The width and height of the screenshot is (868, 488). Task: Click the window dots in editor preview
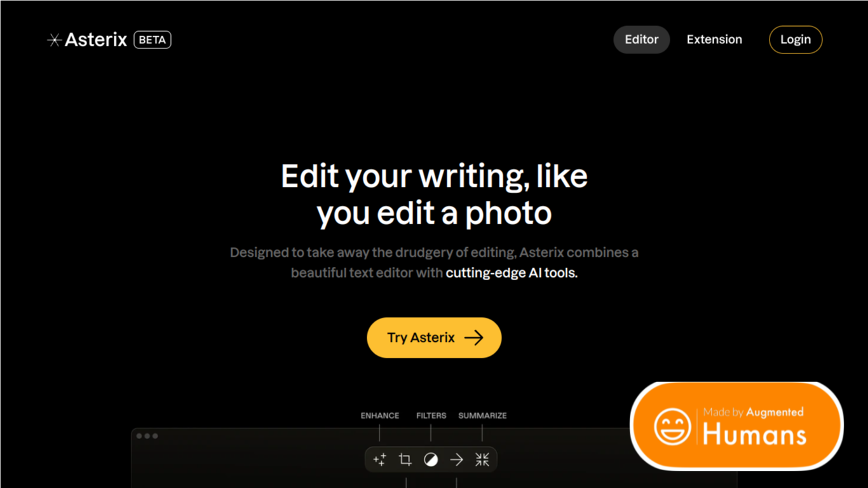pos(147,436)
